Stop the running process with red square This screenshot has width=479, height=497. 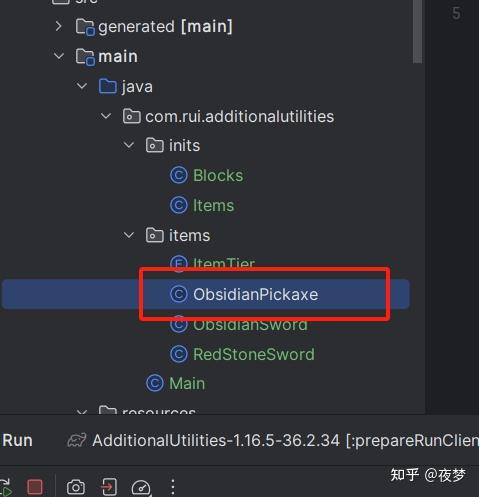point(35,487)
